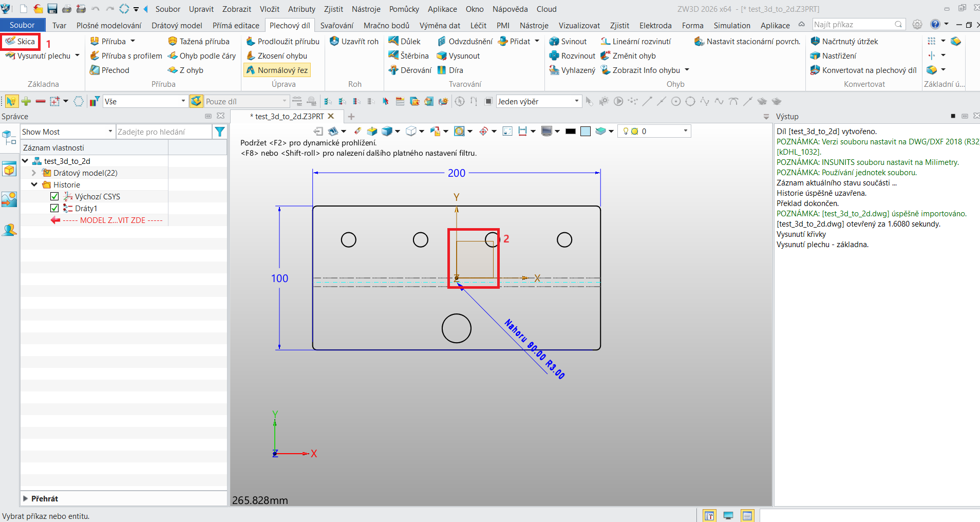The width and height of the screenshot is (980, 522).
Task: Open the Zobrazit Info ohybu dropdown arrow
Action: pos(687,70)
